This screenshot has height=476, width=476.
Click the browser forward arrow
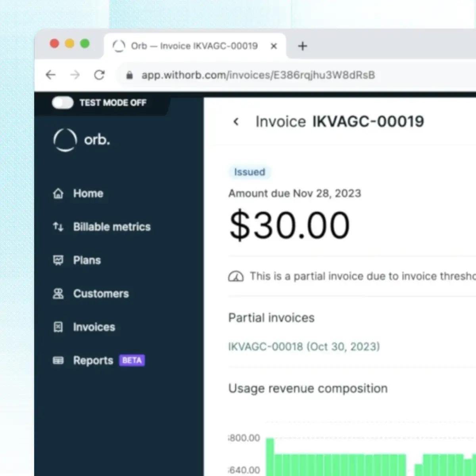pos(75,75)
